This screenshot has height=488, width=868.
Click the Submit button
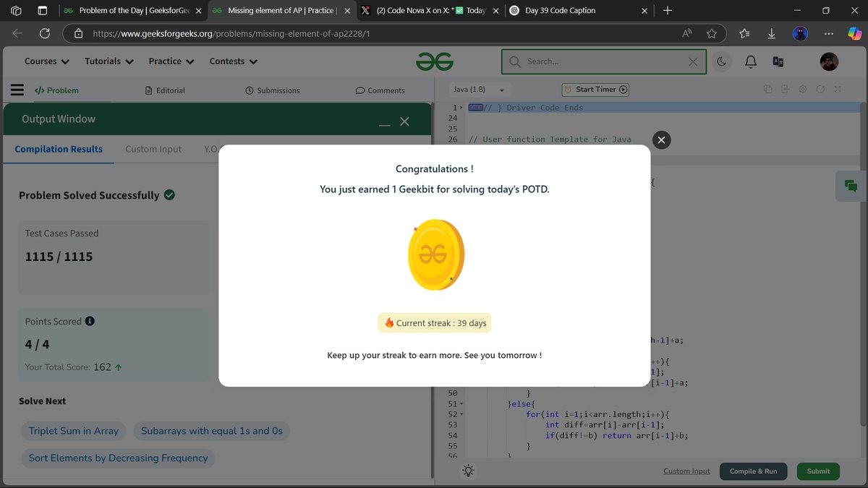click(818, 471)
